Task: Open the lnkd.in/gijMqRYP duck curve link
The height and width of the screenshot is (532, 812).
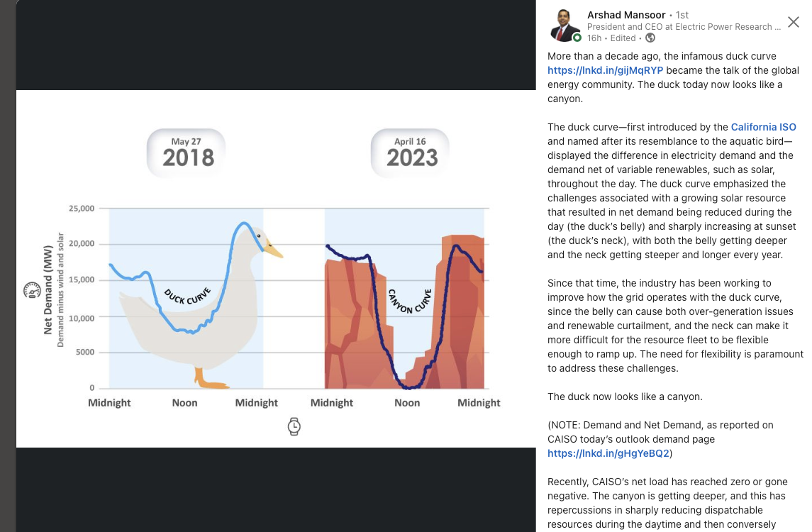Action: 605,70
